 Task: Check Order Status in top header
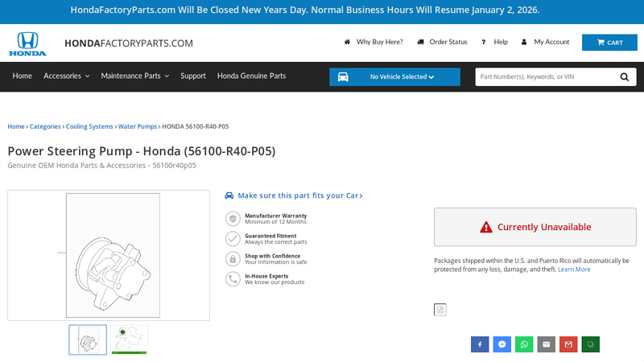[442, 42]
